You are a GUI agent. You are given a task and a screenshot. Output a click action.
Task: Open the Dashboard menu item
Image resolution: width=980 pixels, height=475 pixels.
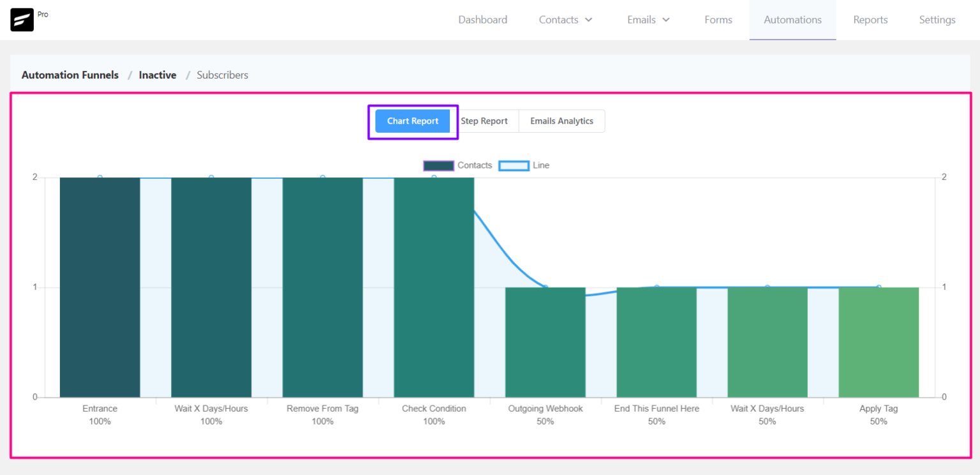[x=482, y=20]
